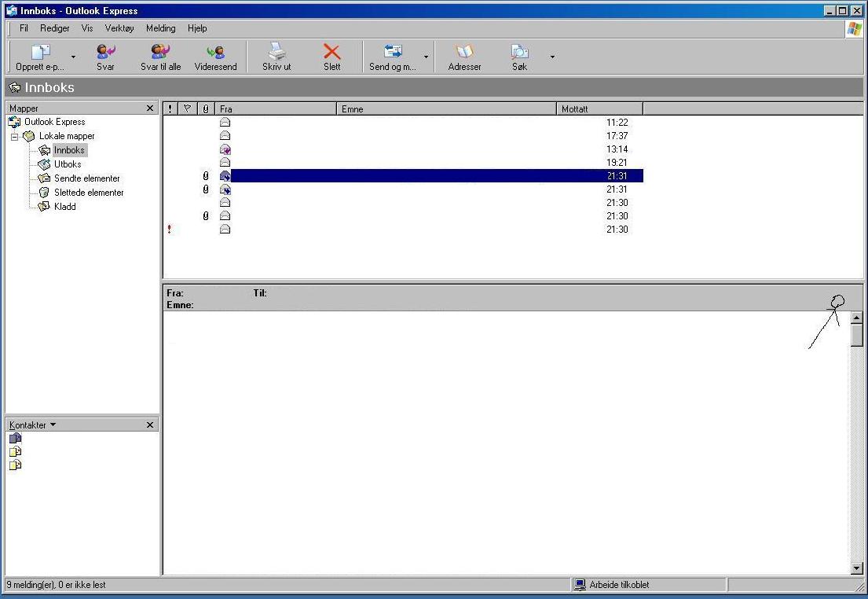Open the Melding menu
868x599 pixels.
pyautogui.click(x=160, y=28)
